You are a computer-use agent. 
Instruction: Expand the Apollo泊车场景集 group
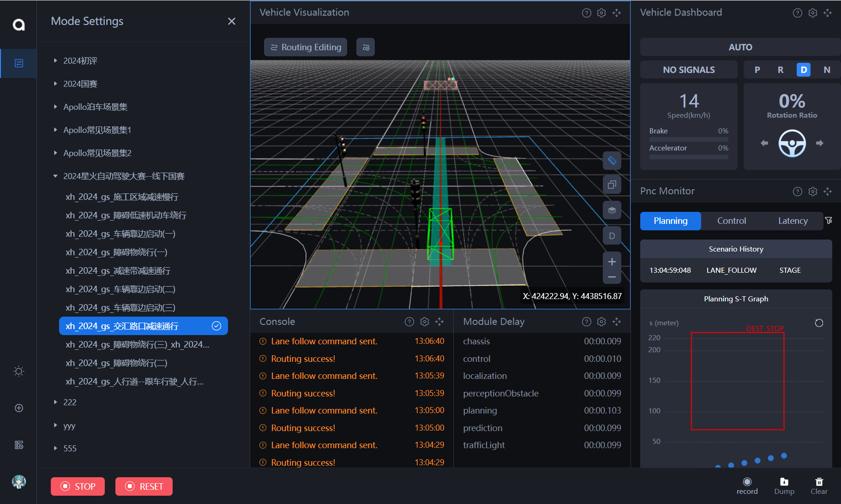point(55,107)
